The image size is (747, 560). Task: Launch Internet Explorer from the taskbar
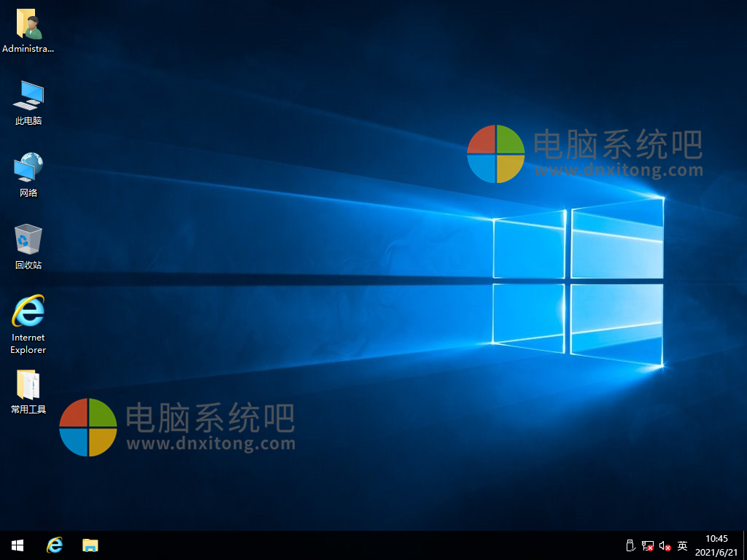(x=54, y=545)
